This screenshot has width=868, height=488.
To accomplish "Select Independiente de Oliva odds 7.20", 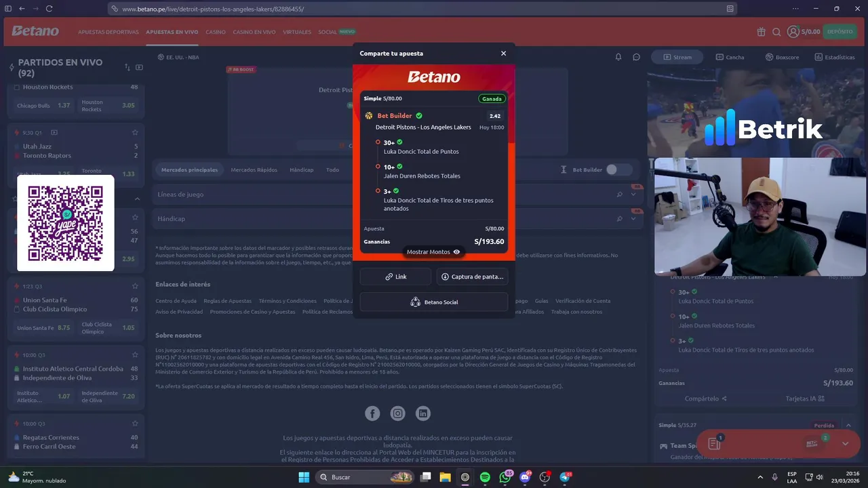I will click(108, 396).
